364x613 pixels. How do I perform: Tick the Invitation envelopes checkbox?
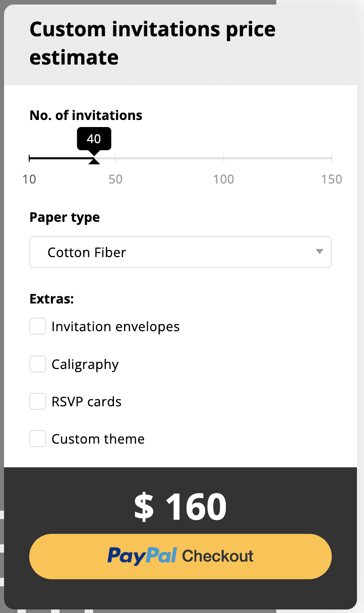[x=38, y=326]
